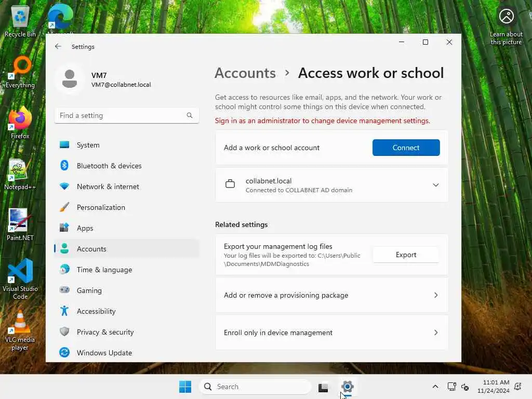
Task: Click the Apps icon in the sidebar
Action: pos(64,228)
